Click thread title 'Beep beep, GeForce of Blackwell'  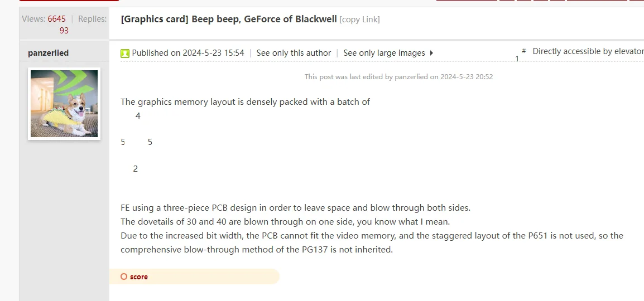[x=264, y=19]
